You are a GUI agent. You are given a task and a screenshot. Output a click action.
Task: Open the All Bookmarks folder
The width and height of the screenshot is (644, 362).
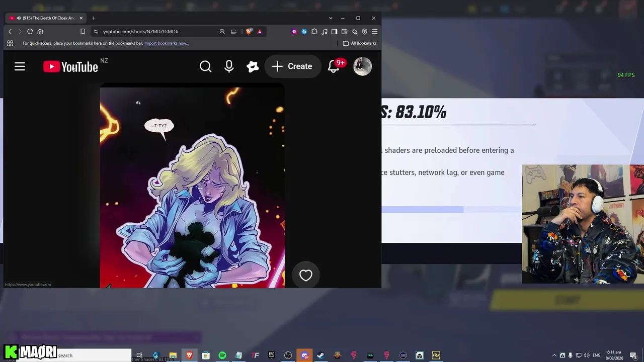click(360, 43)
